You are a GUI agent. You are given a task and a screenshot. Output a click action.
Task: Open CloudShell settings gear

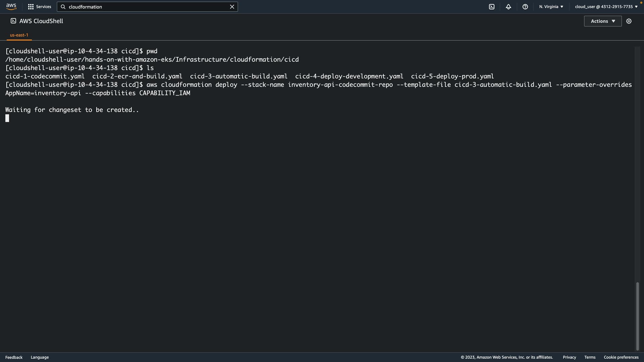click(x=629, y=21)
